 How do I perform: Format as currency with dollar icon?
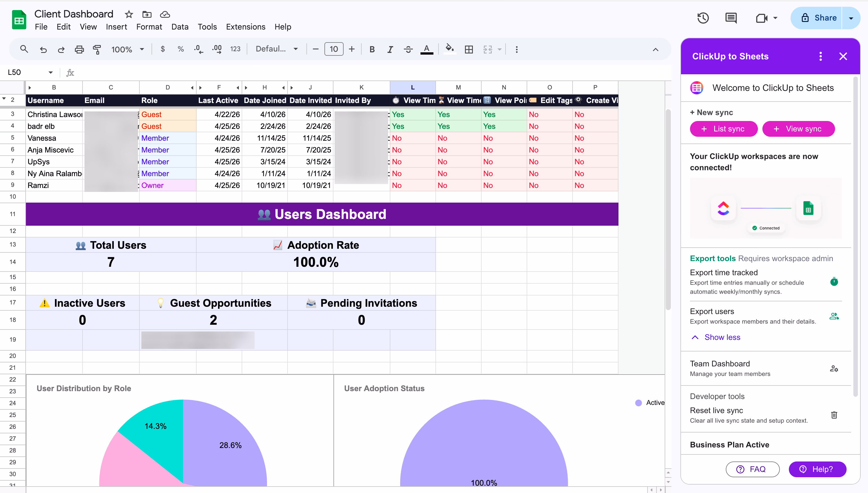(163, 49)
